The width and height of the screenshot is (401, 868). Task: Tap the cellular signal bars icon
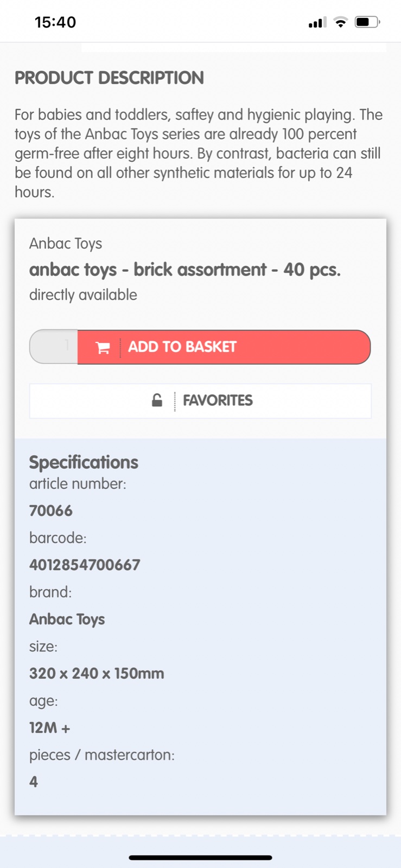(317, 23)
